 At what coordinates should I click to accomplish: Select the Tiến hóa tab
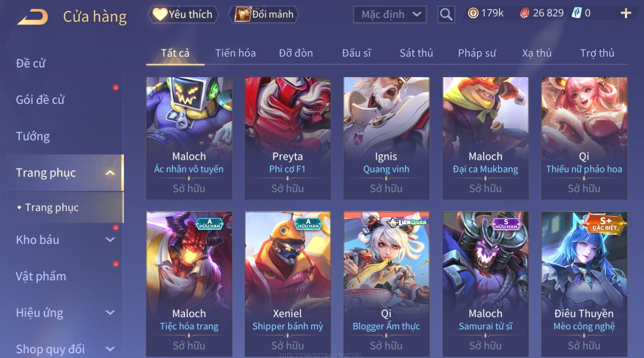(x=235, y=53)
